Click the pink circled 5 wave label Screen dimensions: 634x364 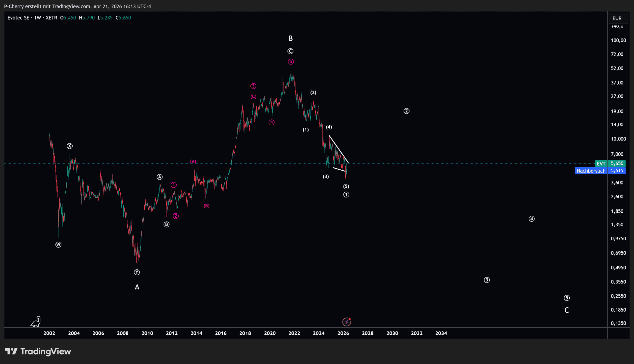(x=291, y=62)
